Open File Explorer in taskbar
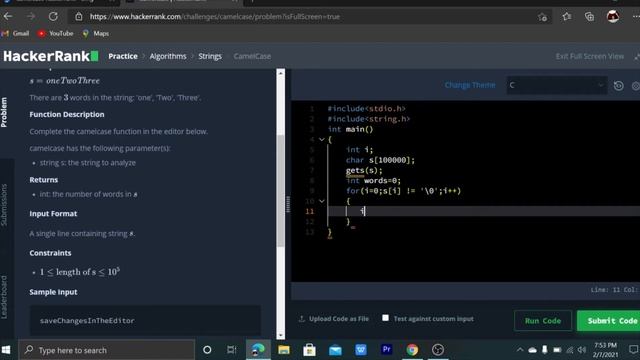Image resolution: width=640 pixels, height=360 pixels. coord(284,350)
